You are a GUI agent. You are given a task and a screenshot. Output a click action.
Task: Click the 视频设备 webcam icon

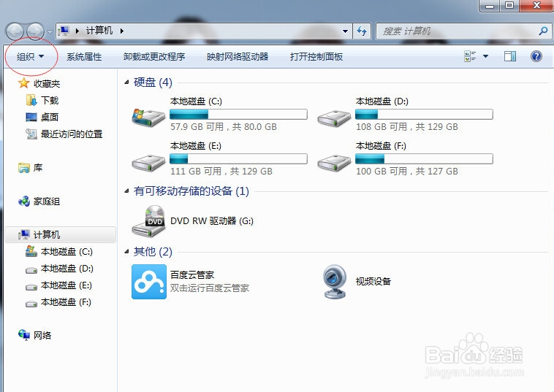point(334,282)
